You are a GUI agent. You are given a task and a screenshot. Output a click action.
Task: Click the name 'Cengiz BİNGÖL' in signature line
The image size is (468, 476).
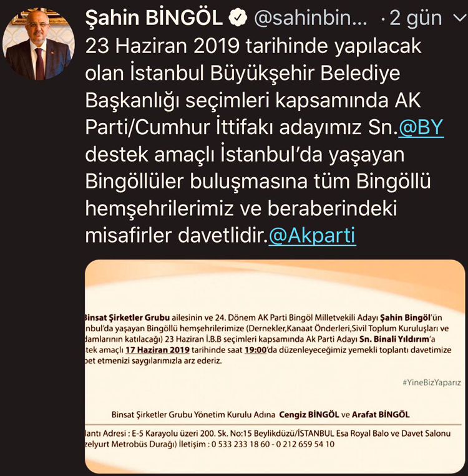[x=309, y=415]
